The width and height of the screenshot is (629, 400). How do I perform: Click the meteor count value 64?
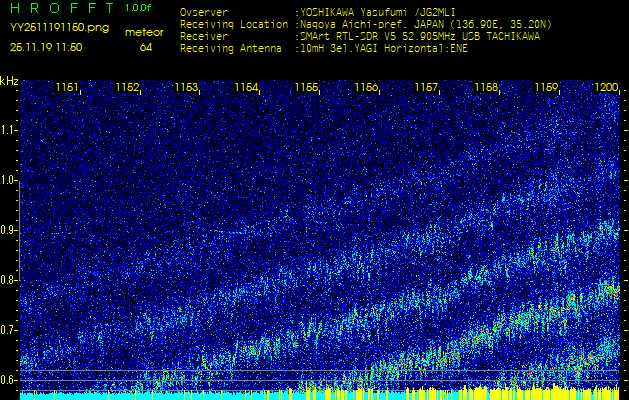click(x=146, y=48)
